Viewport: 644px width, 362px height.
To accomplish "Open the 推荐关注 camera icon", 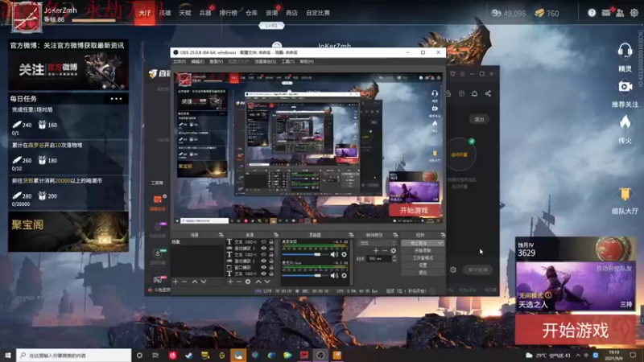I will click(625, 87).
